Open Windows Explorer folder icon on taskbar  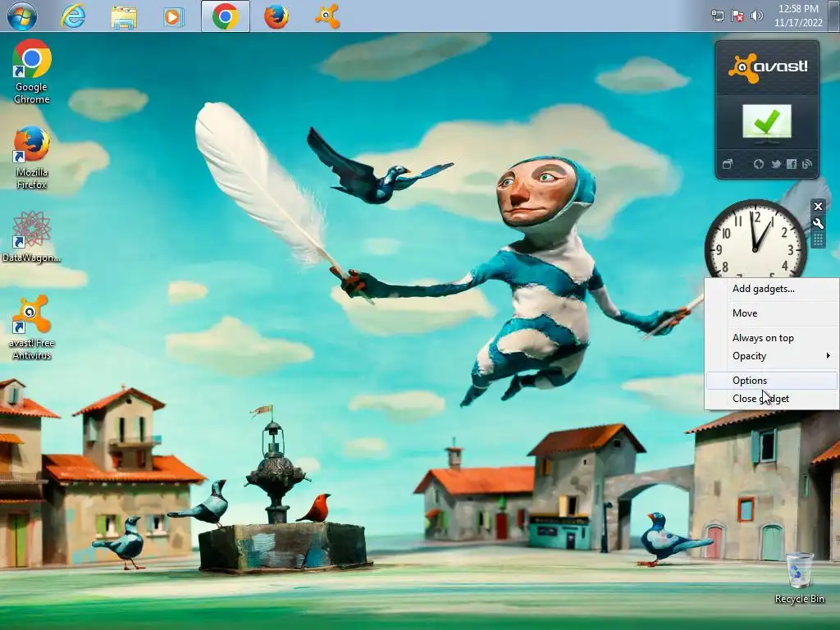[x=124, y=16]
